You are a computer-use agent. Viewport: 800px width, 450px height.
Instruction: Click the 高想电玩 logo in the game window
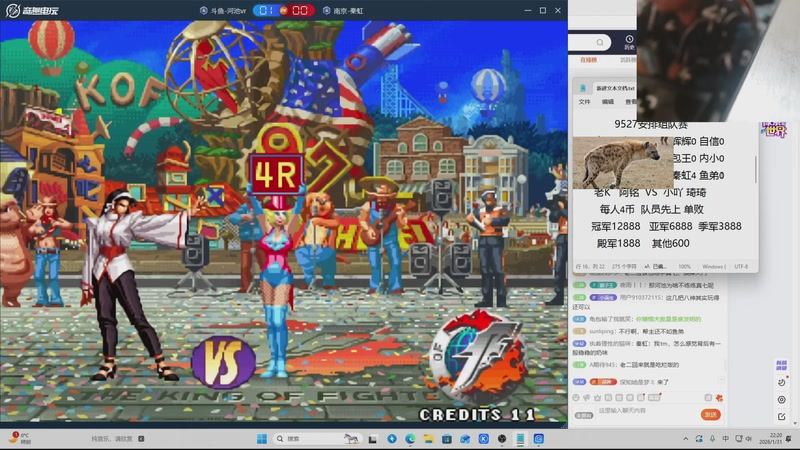[x=32, y=10]
